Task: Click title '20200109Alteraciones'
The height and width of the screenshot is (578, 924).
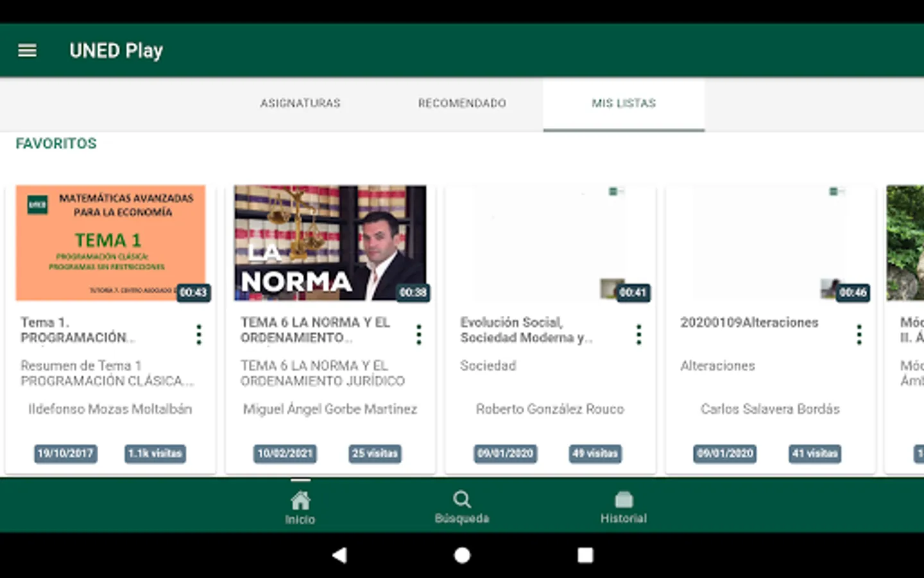Action: [x=749, y=322]
